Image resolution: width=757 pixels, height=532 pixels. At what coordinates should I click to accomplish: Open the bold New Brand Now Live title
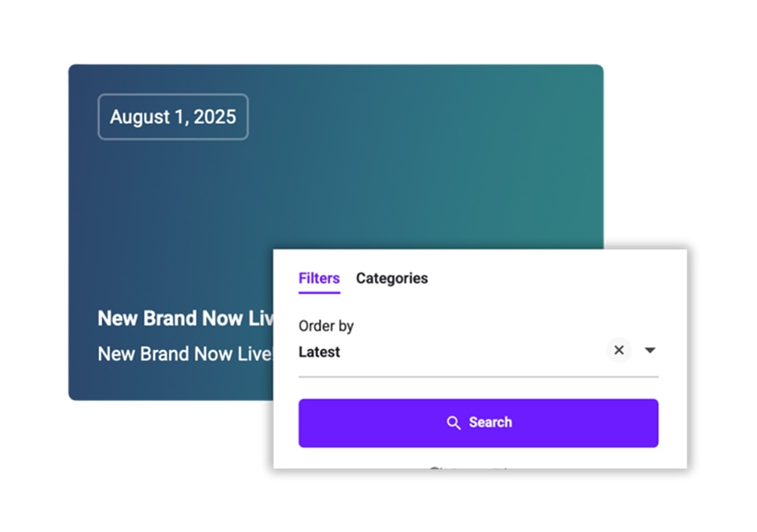pos(185,319)
